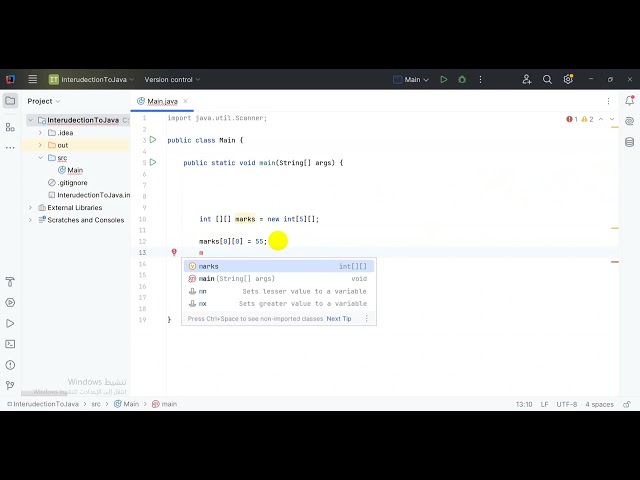Run the Main configuration with green play button

pyautogui.click(x=444, y=79)
